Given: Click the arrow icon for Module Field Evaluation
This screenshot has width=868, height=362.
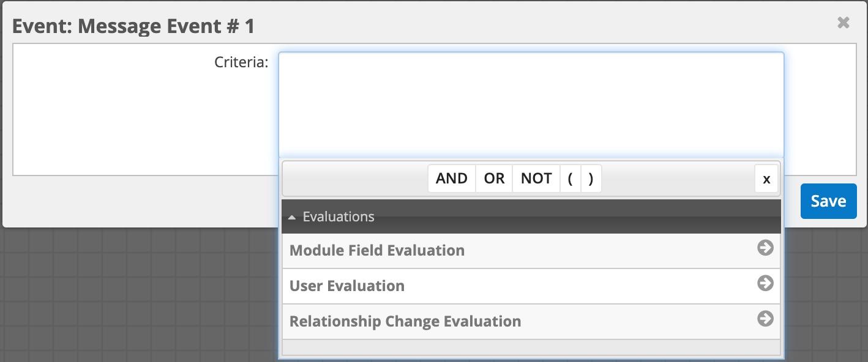Looking at the screenshot, I should coord(765,248).
